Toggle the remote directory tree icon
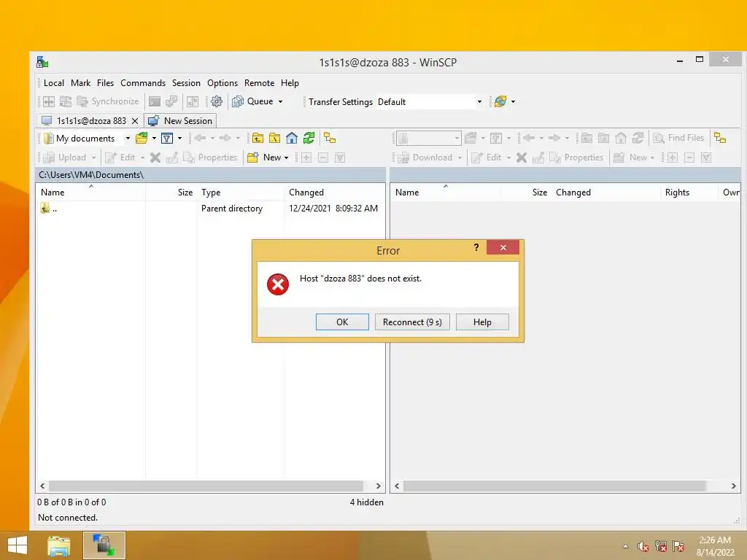This screenshot has width=747, height=560. [x=720, y=138]
